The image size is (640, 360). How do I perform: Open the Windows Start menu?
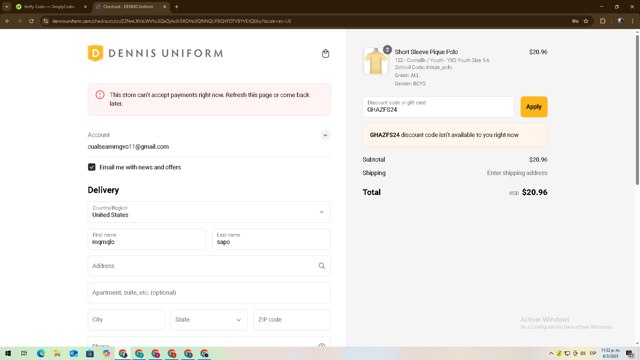pyautogui.click(x=8, y=353)
